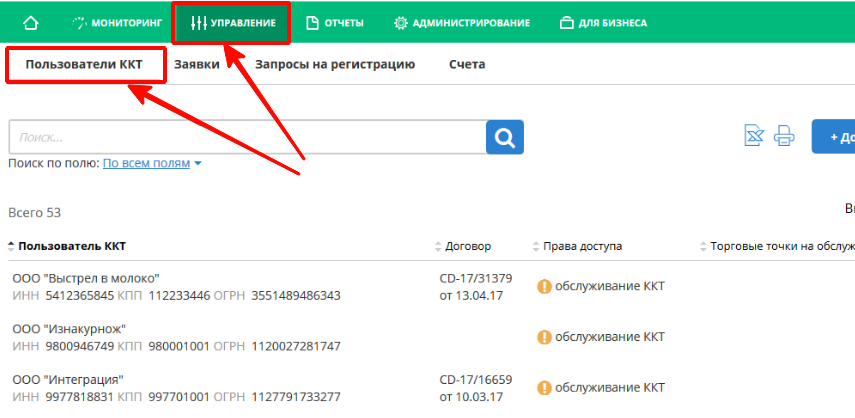Click warning icon for ООО "Изнакурнож"
This screenshot has width=855, height=418.
coord(544,337)
